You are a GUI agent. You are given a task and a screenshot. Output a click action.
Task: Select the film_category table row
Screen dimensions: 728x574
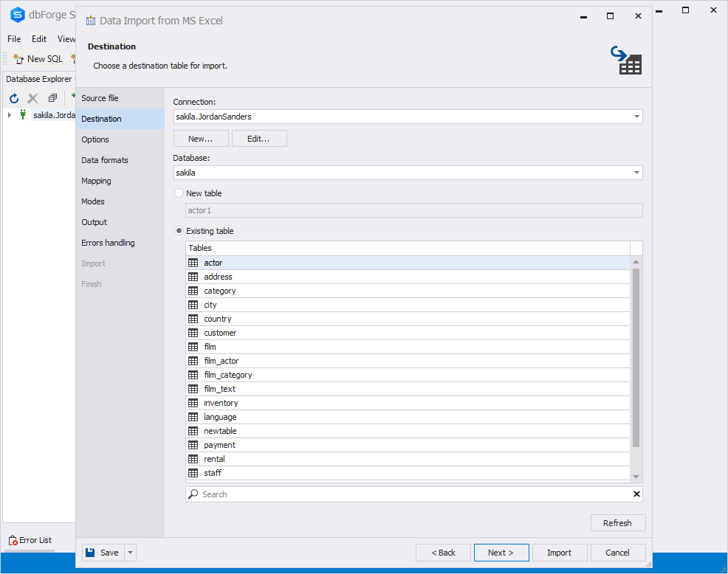pos(408,375)
